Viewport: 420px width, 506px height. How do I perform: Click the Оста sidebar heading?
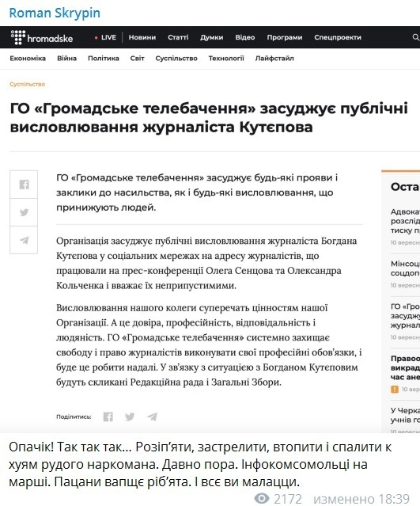click(x=405, y=187)
